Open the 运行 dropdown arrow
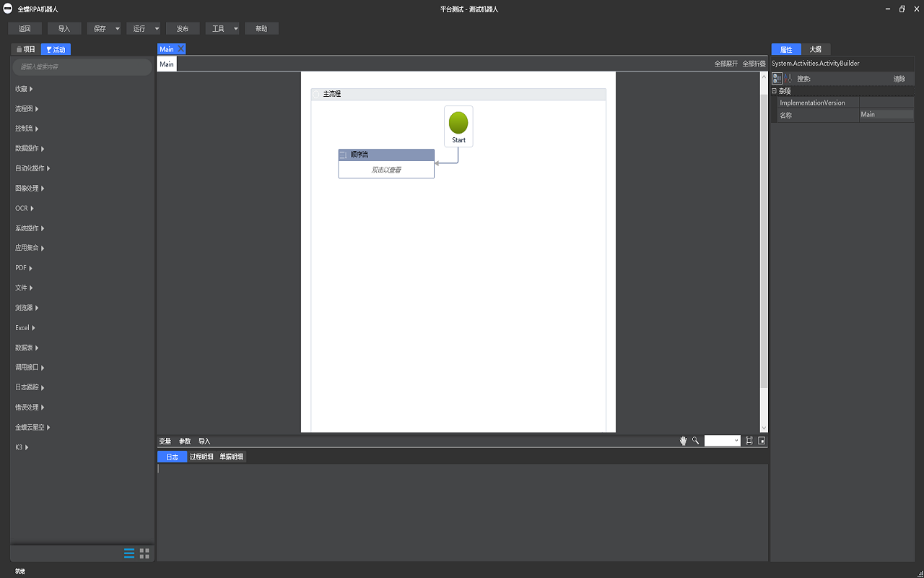 click(x=157, y=29)
